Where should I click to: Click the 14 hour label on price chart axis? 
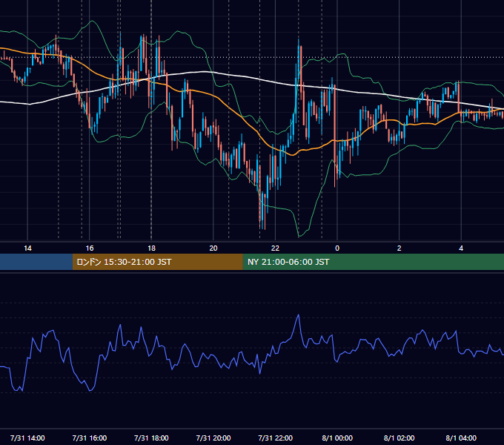(x=27, y=248)
